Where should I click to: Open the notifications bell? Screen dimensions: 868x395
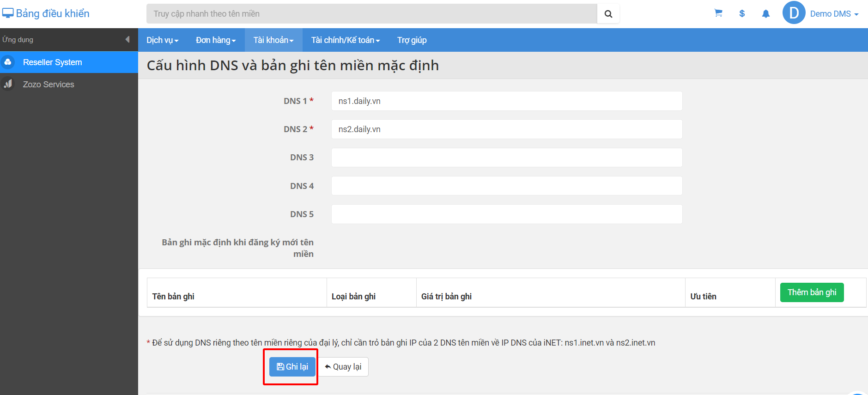766,14
